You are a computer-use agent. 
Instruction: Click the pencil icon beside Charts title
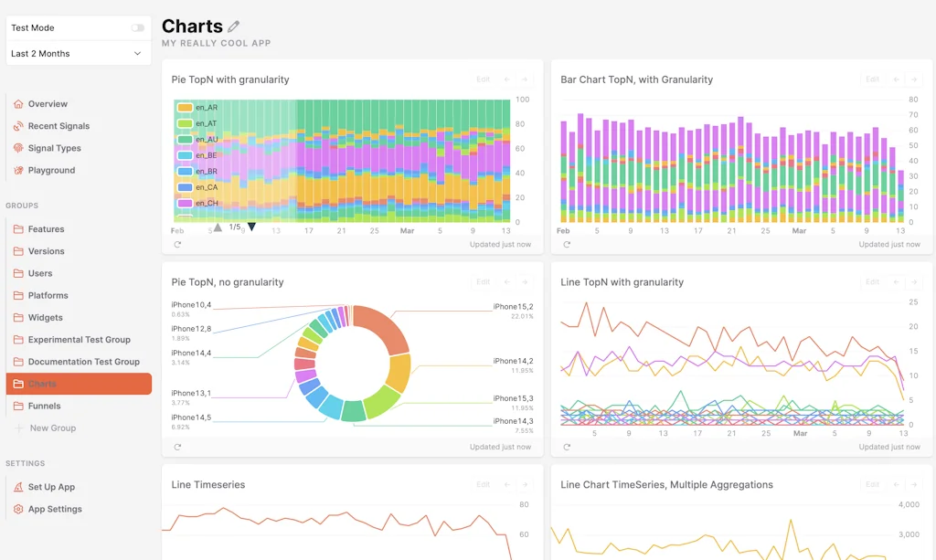[x=234, y=27]
